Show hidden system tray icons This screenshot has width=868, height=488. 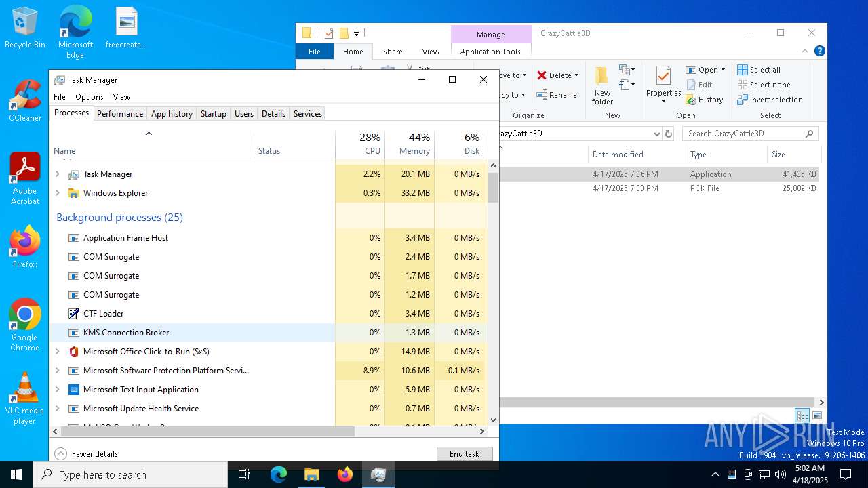(x=715, y=474)
